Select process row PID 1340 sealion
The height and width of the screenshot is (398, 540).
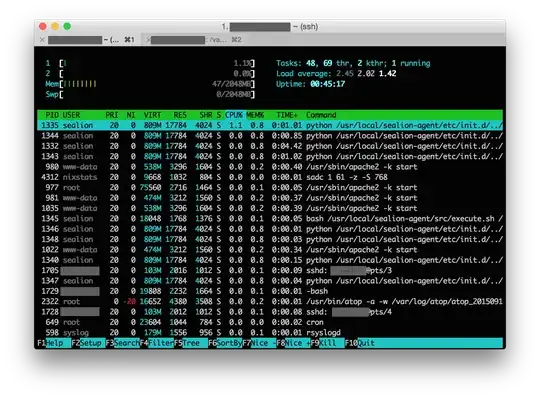270,260
